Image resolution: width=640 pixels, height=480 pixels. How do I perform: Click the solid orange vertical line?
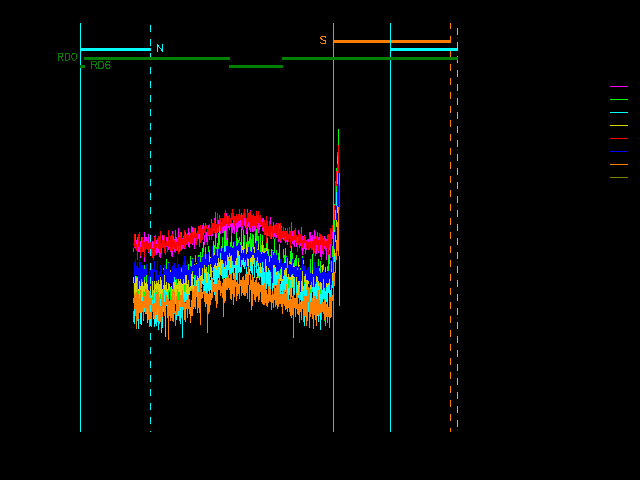coord(333,227)
